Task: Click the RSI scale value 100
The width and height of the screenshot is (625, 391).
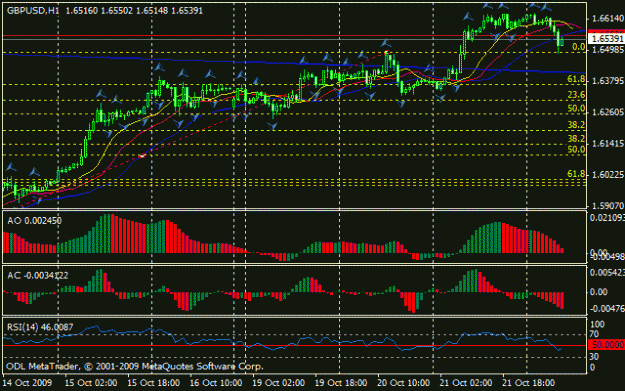Action: click(597, 324)
